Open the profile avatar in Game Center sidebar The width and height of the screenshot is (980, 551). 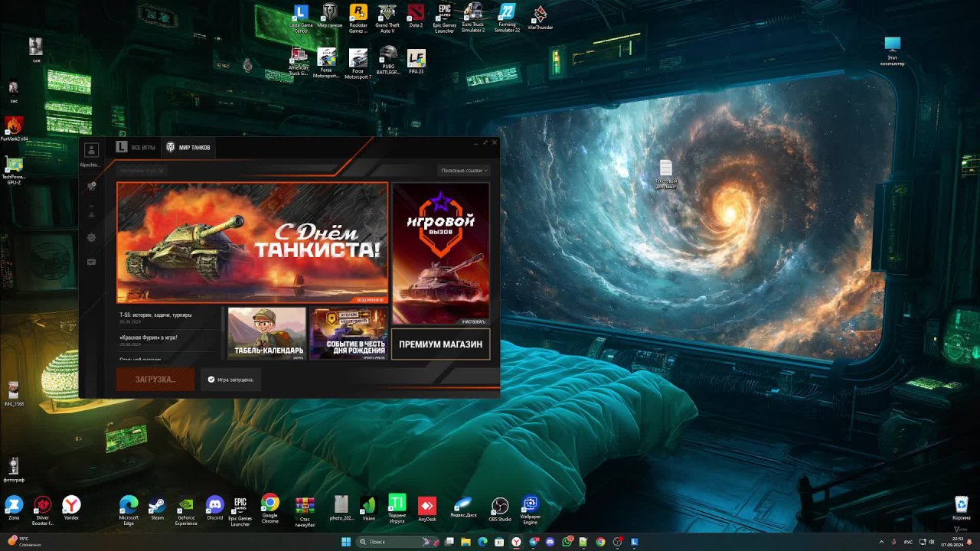coord(91,150)
